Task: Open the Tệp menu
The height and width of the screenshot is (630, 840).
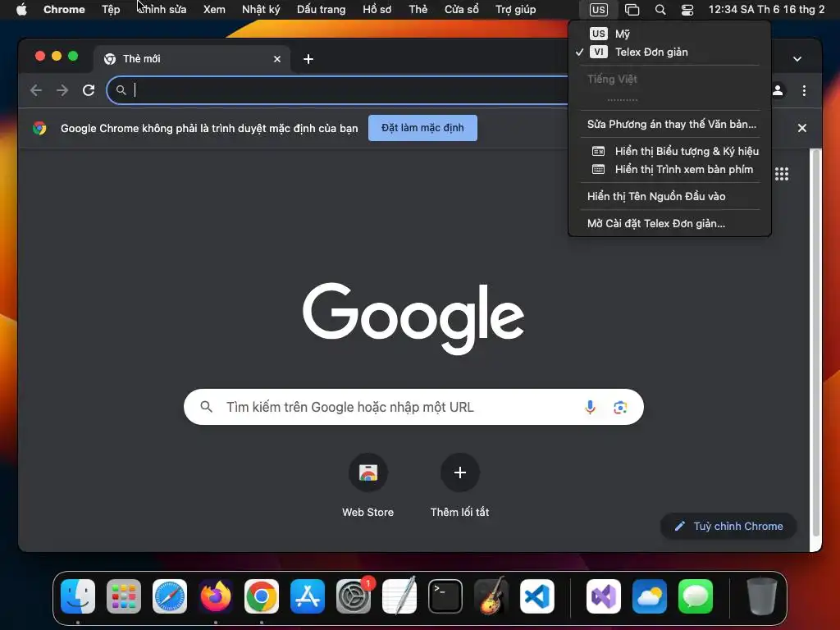Action: pos(111,10)
